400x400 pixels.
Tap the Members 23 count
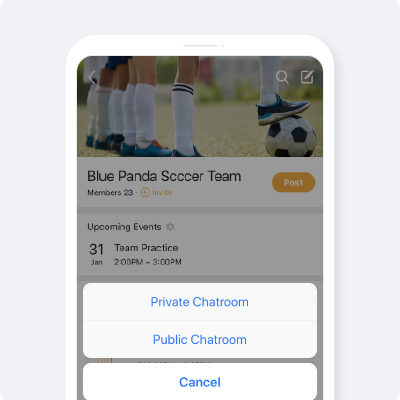coord(110,192)
